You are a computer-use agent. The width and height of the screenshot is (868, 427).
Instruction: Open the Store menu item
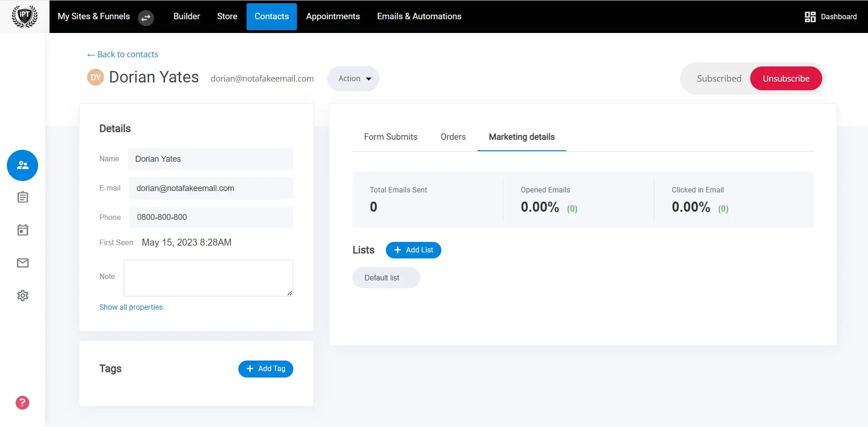[227, 16]
